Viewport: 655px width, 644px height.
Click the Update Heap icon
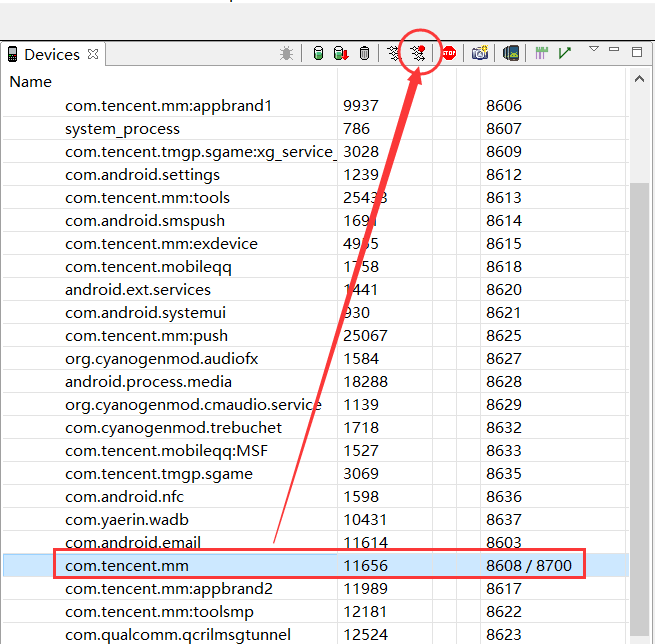[318, 53]
